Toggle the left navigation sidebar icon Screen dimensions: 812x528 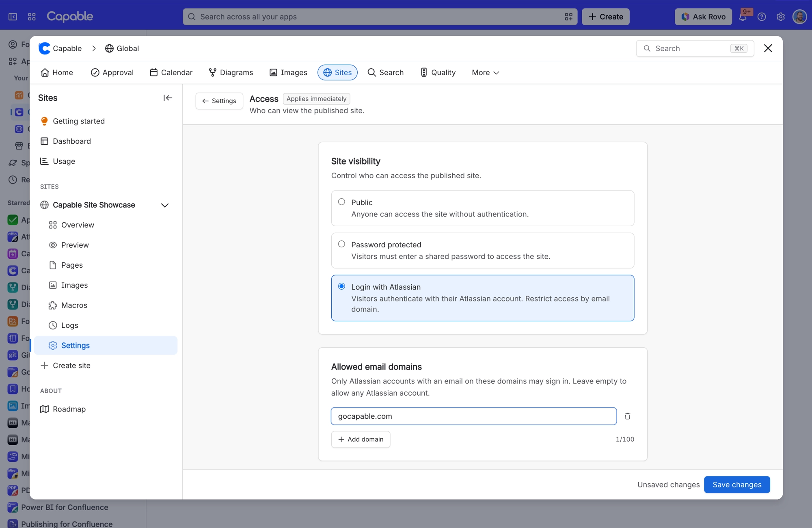13,17
